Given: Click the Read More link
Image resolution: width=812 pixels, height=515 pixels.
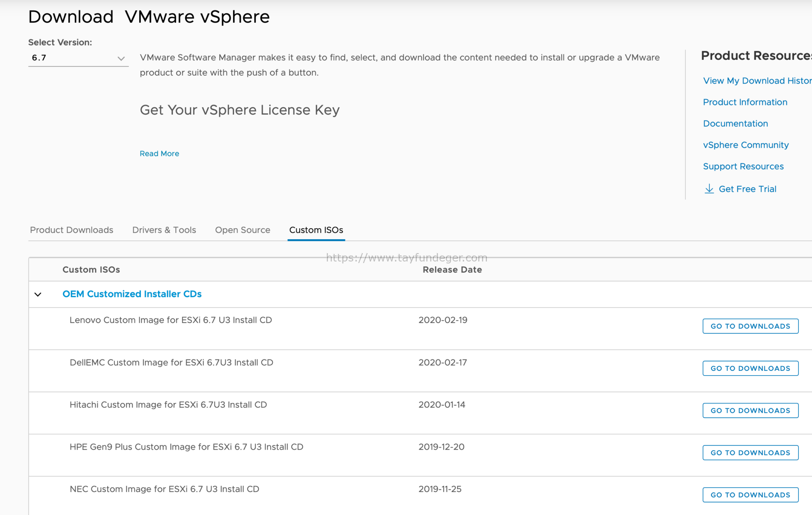Looking at the screenshot, I should tap(159, 153).
